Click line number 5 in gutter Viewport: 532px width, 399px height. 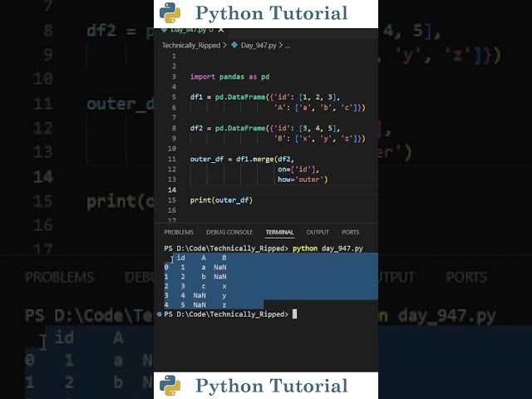(x=174, y=97)
